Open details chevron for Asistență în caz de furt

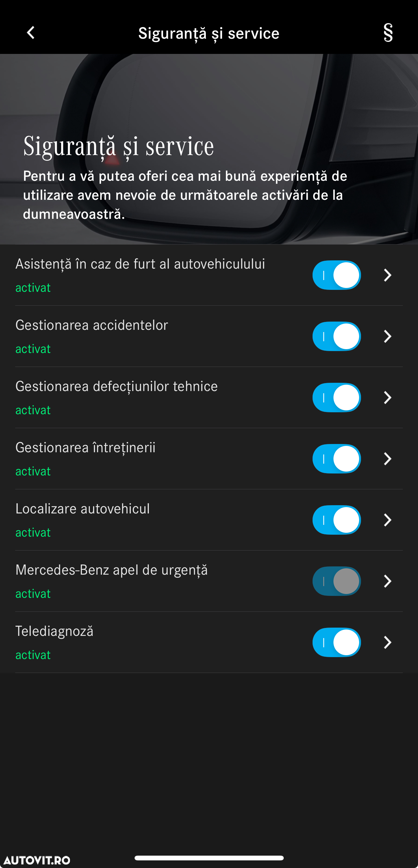click(x=388, y=275)
